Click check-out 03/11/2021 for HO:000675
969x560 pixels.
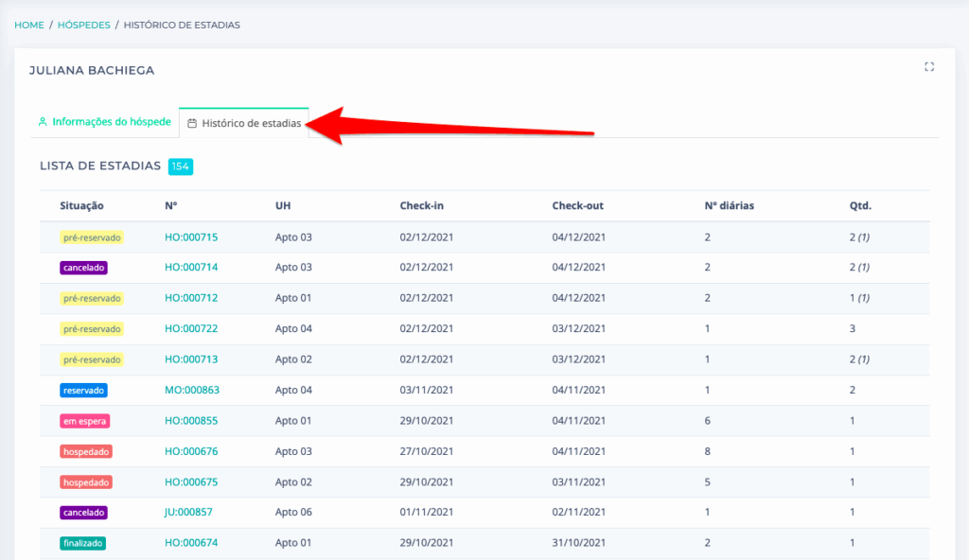(578, 482)
